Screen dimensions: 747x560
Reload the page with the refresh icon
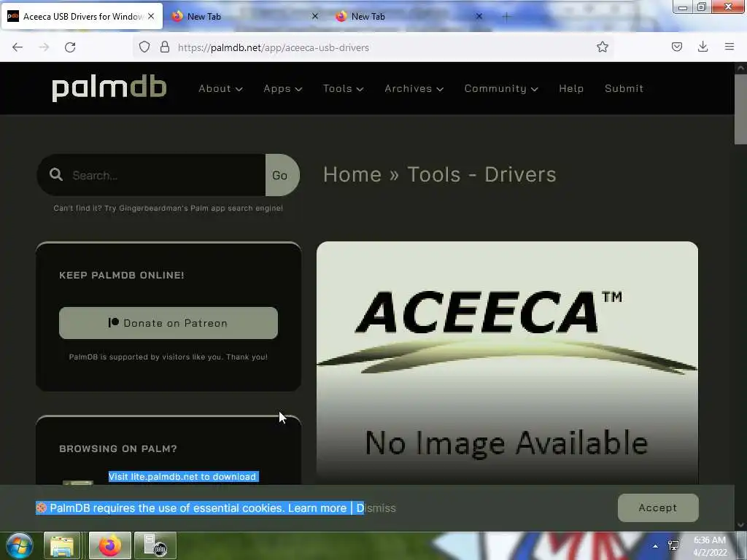click(70, 47)
